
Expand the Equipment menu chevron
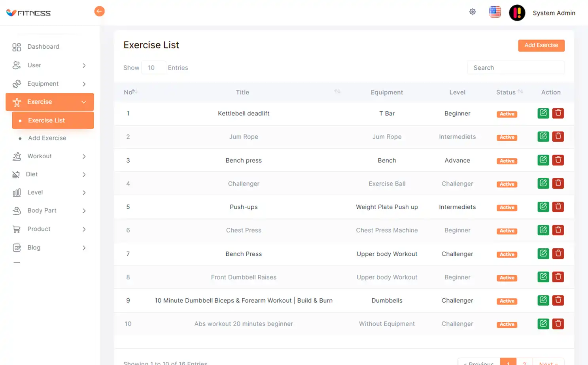pyautogui.click(x=84, y=84)
